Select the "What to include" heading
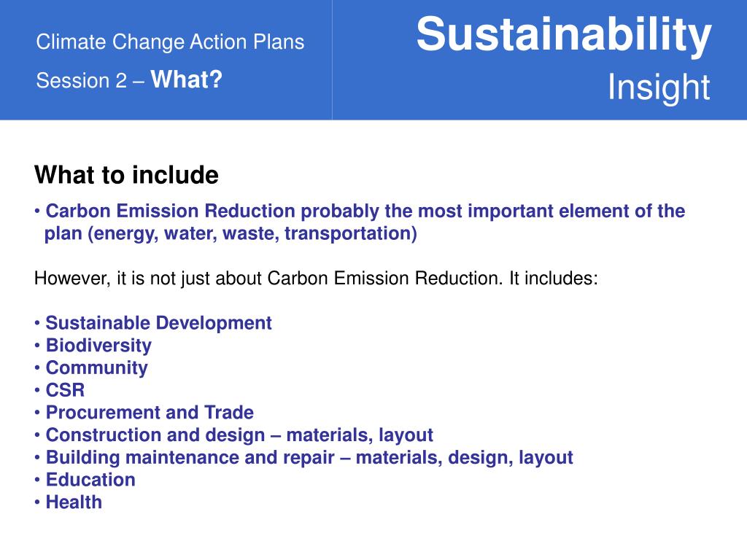 coord(126,175)
